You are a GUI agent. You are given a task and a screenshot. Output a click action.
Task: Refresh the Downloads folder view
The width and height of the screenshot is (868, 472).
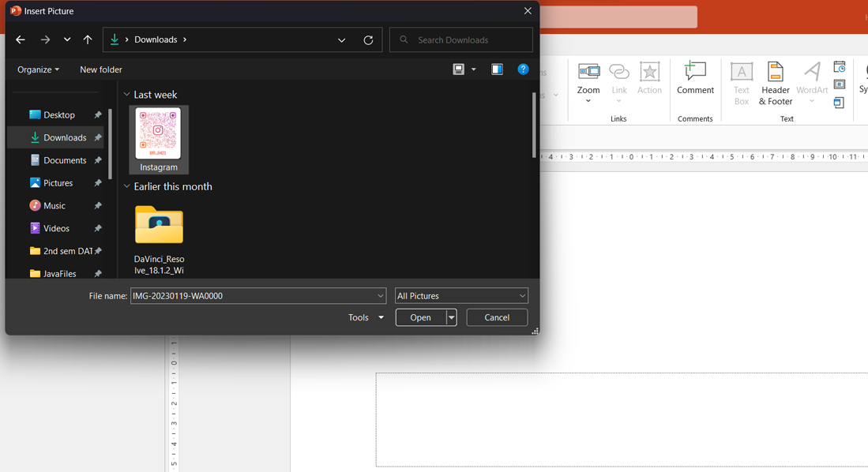point(368,39)
